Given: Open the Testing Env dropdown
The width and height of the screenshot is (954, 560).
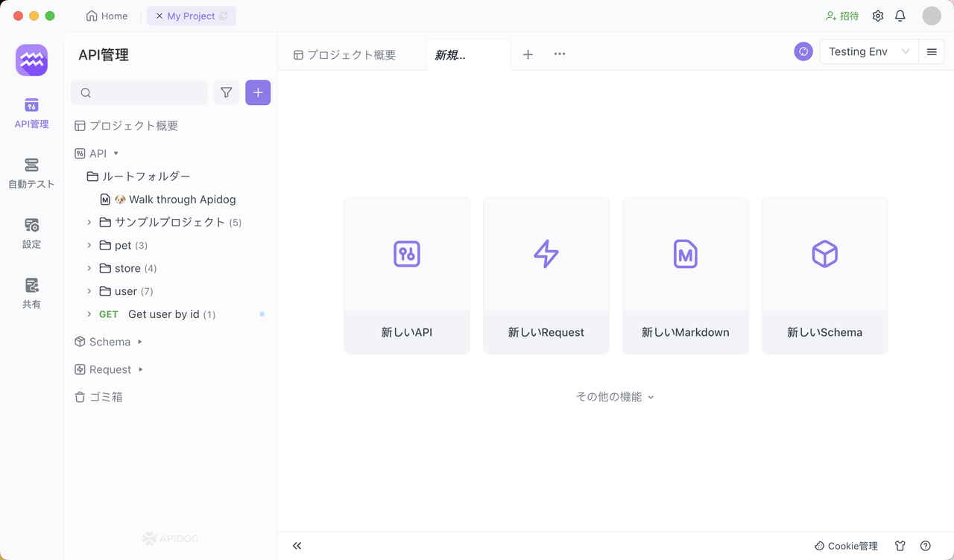Looking at the screenshot, I should 869,51.
